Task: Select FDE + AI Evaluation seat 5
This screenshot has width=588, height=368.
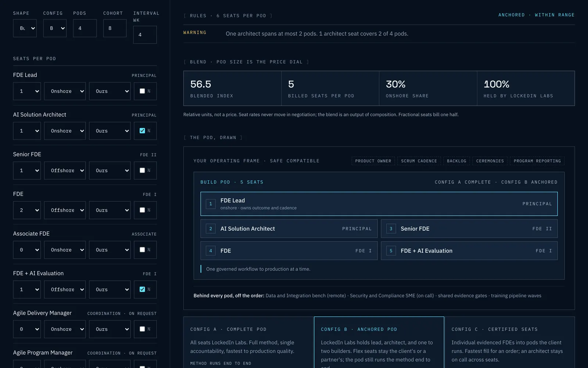Action: (x=469, y=251)
